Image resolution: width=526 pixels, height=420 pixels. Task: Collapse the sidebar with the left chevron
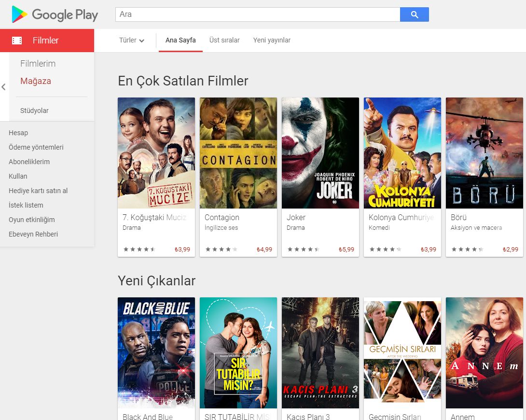(4, 87)
